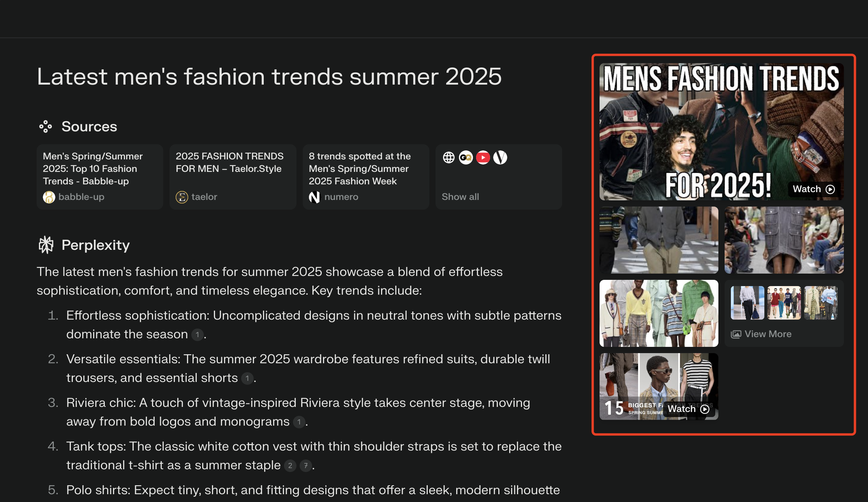Click the taelor source favicon
Image resolution: width=868 pixels, height=502 pixels.
click(182, 197)
